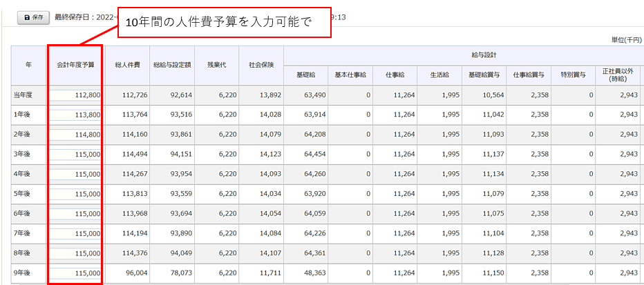
Task: Click the 会計年度予算 column header
Action: click(75, 65)
